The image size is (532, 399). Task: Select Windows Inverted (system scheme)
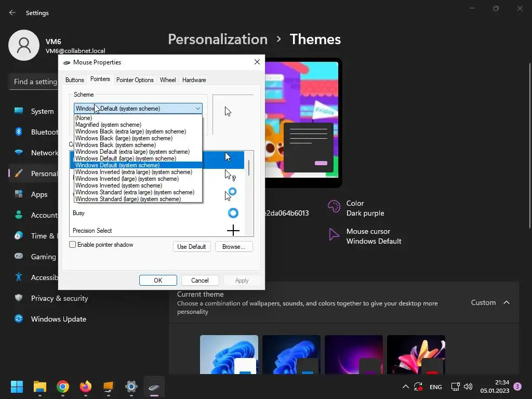click(138, 185)
